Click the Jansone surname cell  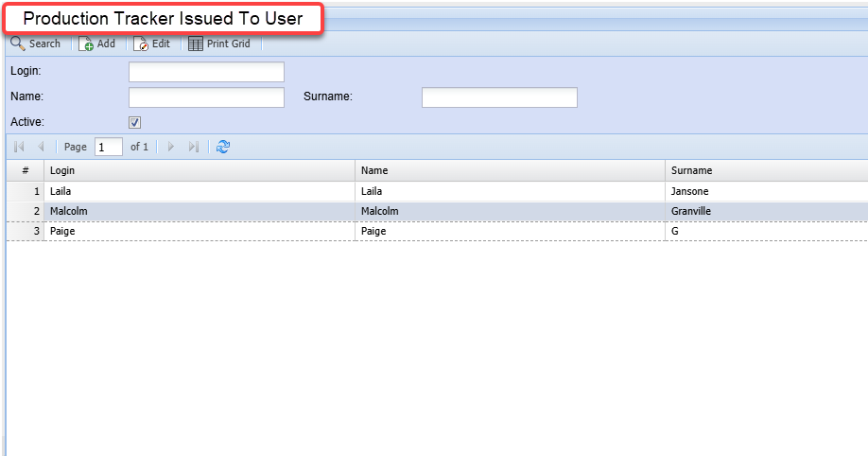(x=767, y=191)
